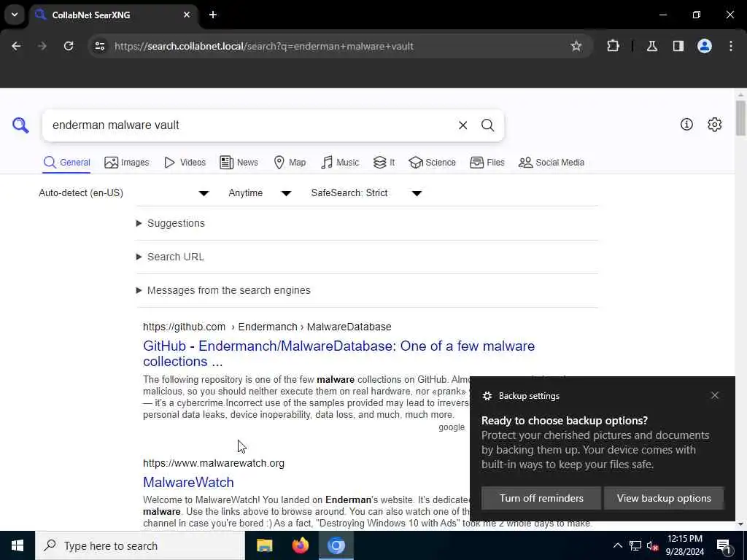Switch to the Videos category tab

[x=185, y=163]
